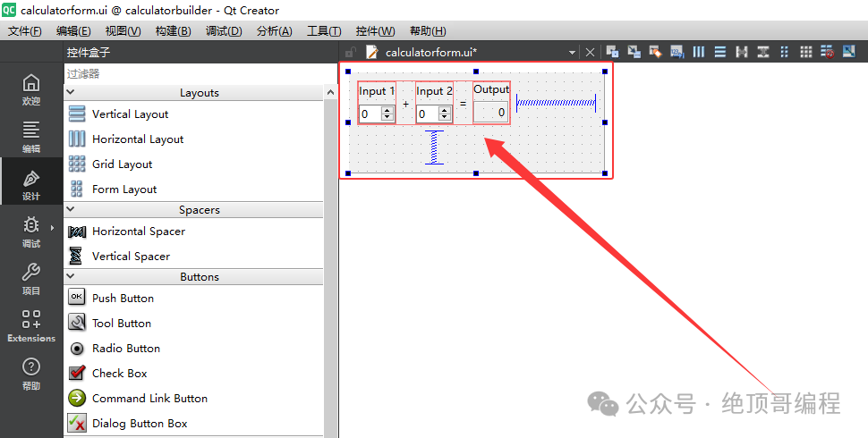Open the calculatorform.ui document dropdown
Screen dimensions: 868x438
572,53
